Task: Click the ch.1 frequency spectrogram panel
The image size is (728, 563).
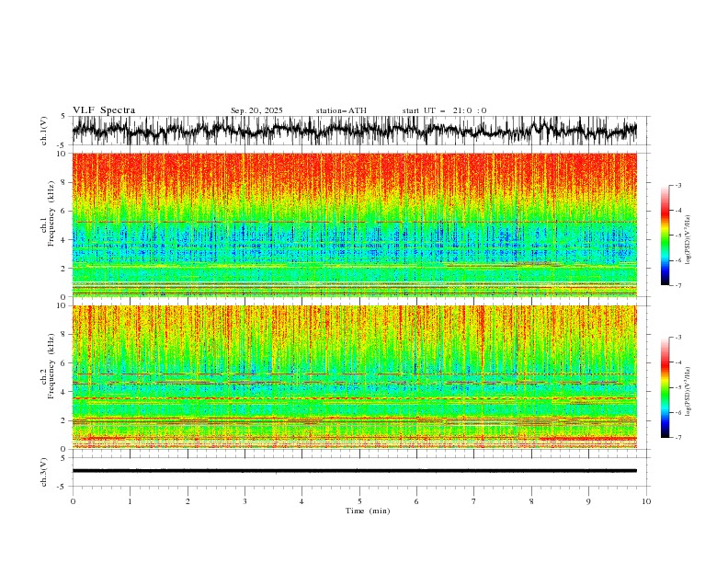Action: 355,224
